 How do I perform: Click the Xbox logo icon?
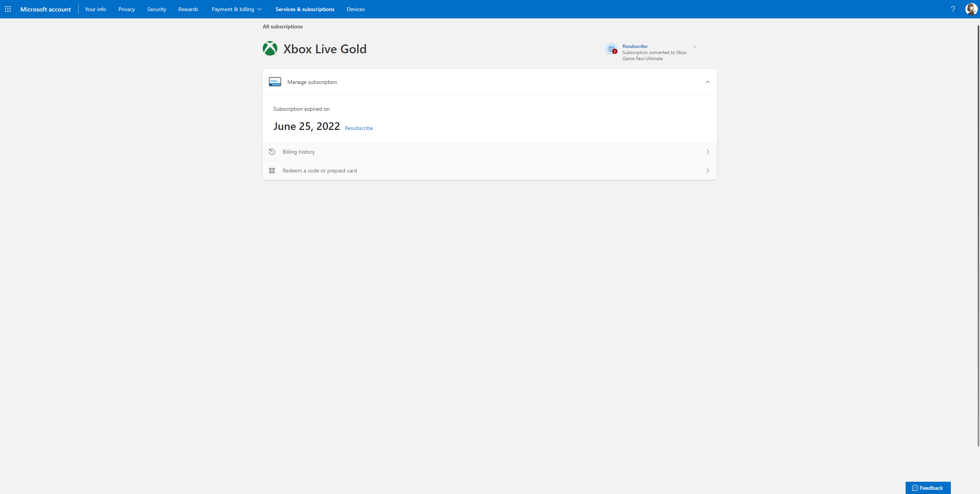pyautogui.click(x=270, y=49)
